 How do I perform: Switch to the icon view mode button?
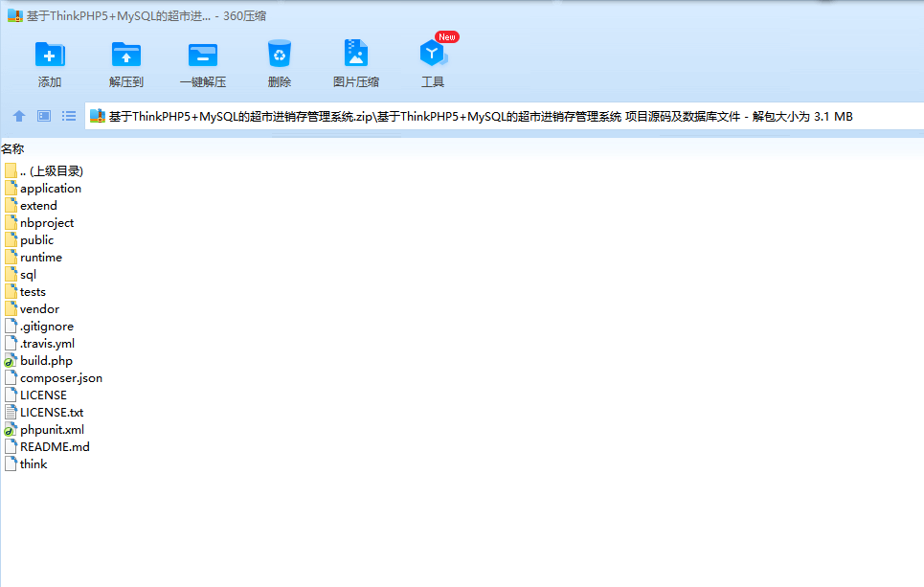tap(44, 116)
